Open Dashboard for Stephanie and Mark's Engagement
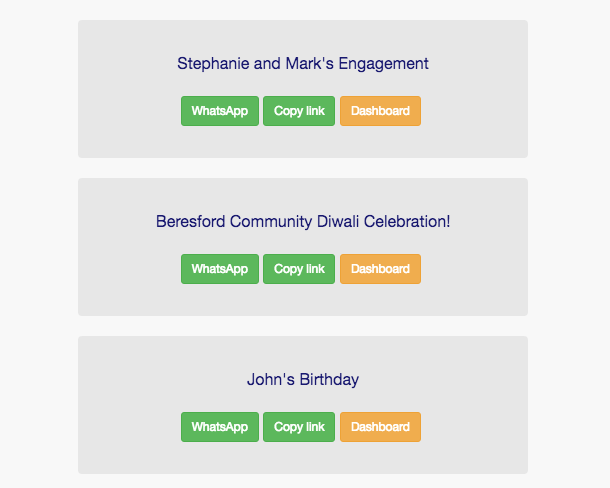This screenshot has width=610, height=488. (380, 111)
